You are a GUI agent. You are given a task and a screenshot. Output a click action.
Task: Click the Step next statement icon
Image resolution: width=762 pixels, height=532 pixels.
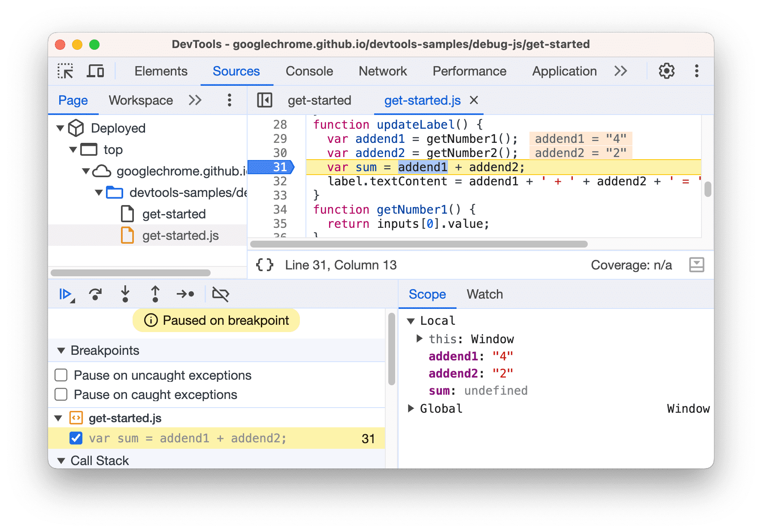[185, 294]
